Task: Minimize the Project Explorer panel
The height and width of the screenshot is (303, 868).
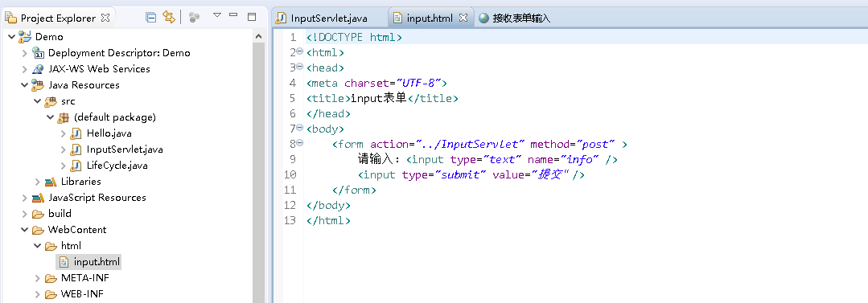Action: point(233,15)
